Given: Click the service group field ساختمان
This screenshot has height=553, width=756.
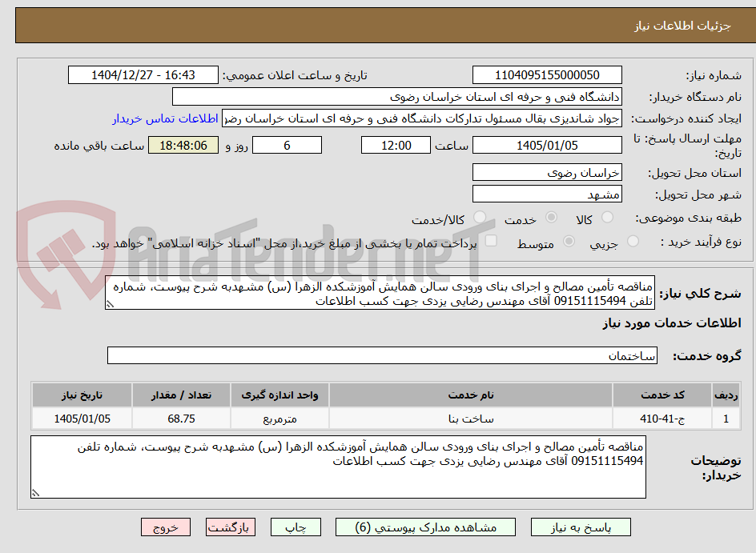Looking at the screenshot, I should 382,355.
